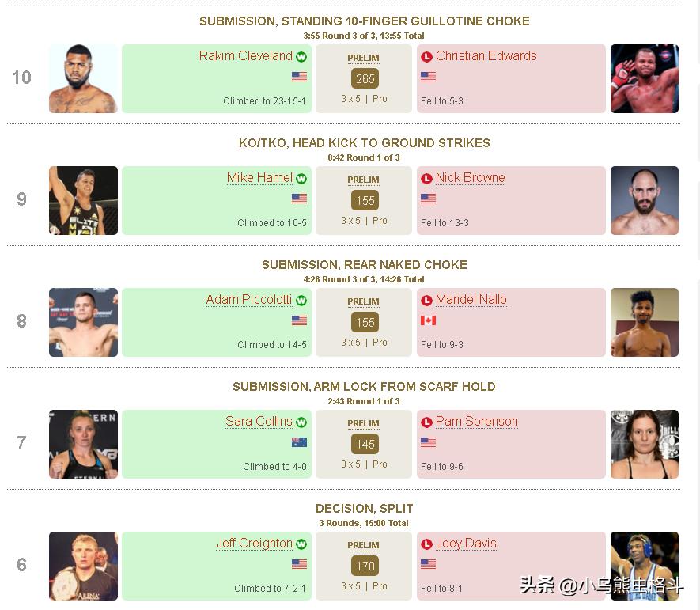Open Sara Collins's fighter profile link
The width and height of the screenshot is (700, 610).
pyautogui.click(x=259, y=422)
